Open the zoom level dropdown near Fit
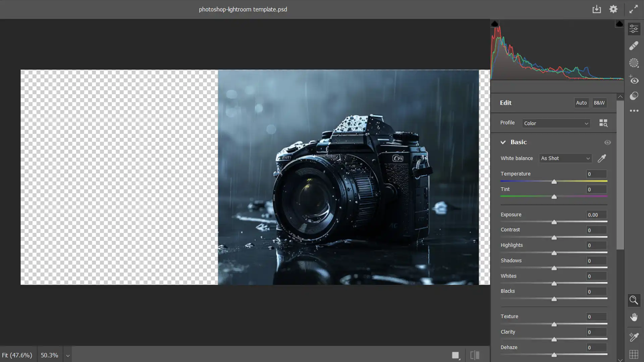The width and height of the screenshot is (644, 362). (67, 355)
